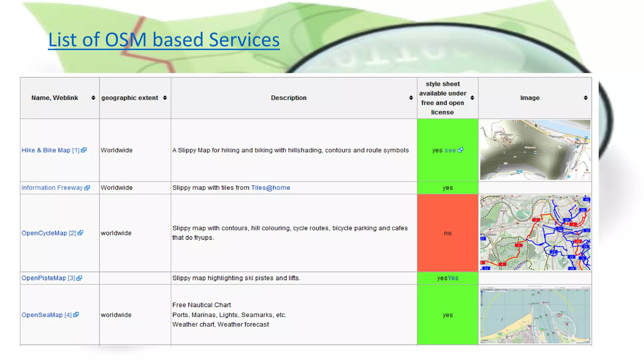The height and width of the screenshot is (362, 644).
Task: Open OpenSeaMap nautical chart thumbnail
Action: [x=535, y=315]
